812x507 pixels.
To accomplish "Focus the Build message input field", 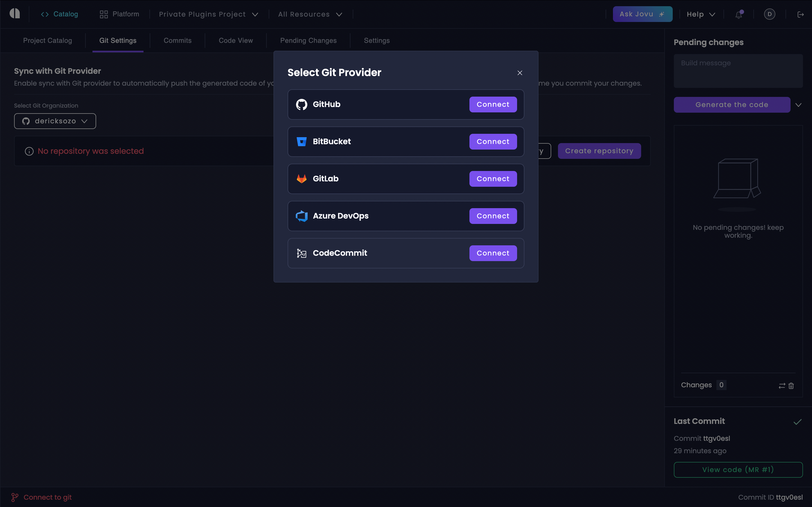I will pyautogui.click(x=738, y=71).
